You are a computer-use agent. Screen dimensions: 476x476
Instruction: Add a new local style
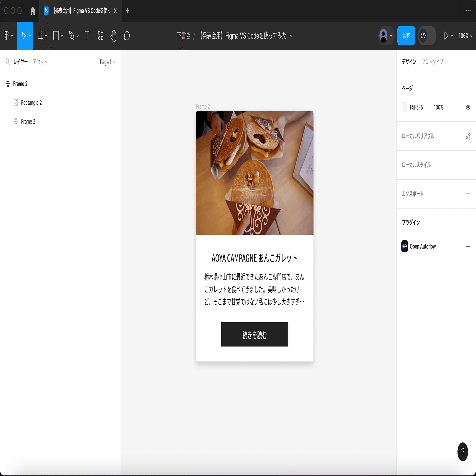[468, 165]
